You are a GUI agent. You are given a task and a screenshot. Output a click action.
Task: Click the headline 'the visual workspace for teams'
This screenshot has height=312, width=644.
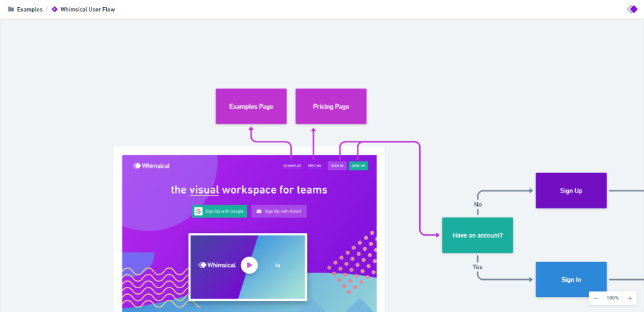click(x=249, y=190)
